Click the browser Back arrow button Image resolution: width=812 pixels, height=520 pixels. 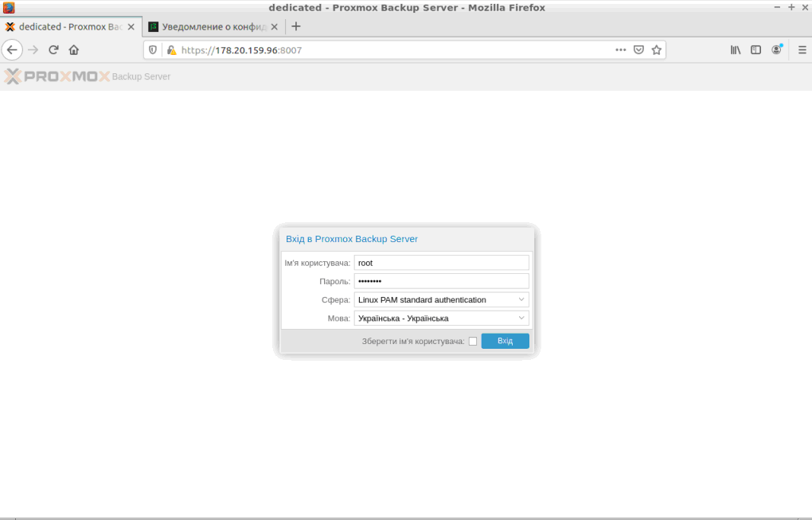12,50
